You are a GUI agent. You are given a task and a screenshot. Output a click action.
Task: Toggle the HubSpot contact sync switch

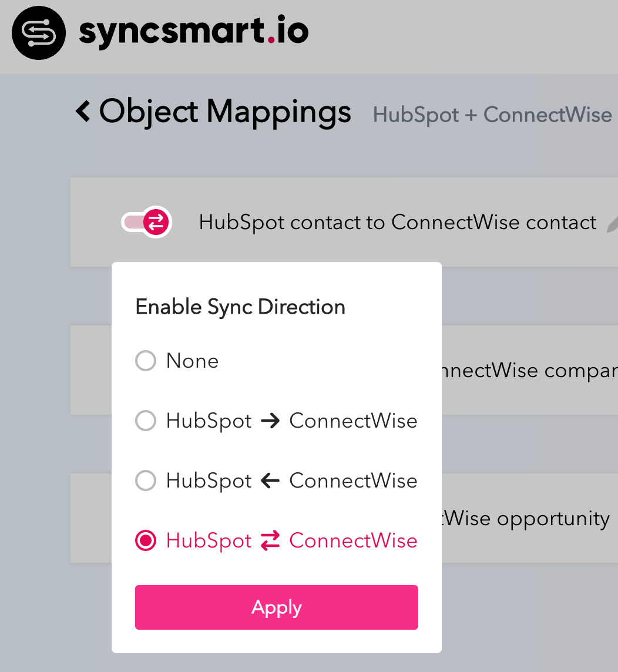pos(146,222)
